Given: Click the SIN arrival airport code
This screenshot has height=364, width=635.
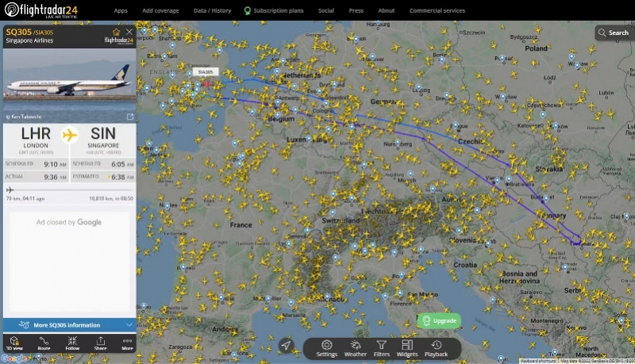Looking at the screenshot, I should click(x=103, y=133).
